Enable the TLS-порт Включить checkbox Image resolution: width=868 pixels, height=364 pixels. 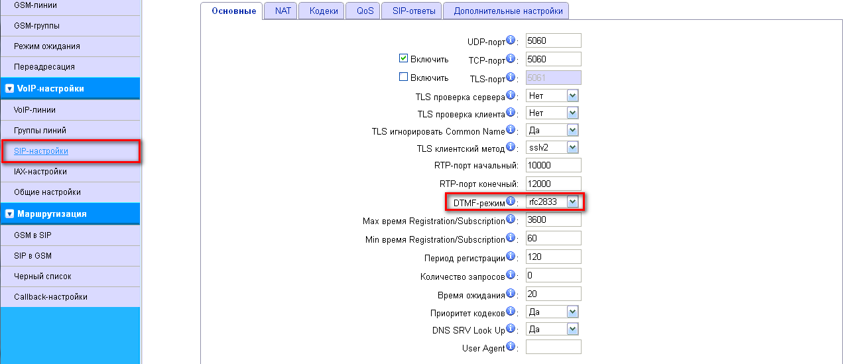(403, 77)
